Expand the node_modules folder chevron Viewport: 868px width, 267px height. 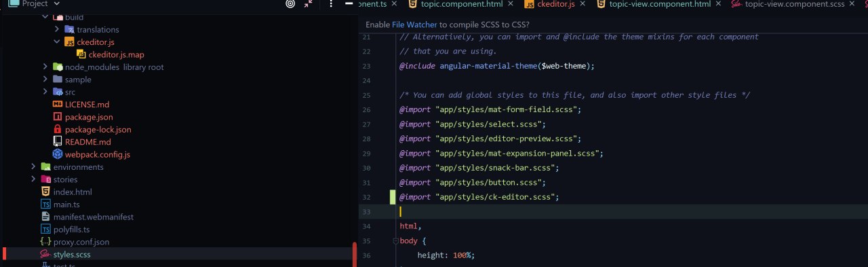(45, 67)
